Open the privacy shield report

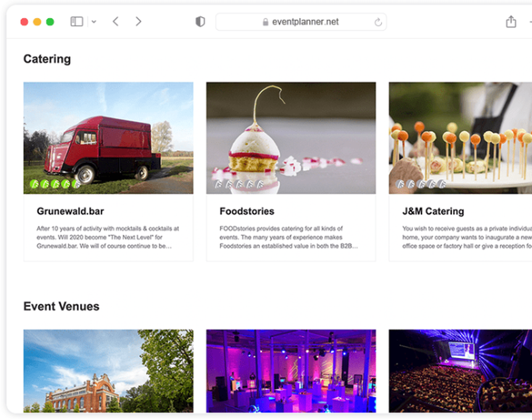tap(199, 21)
